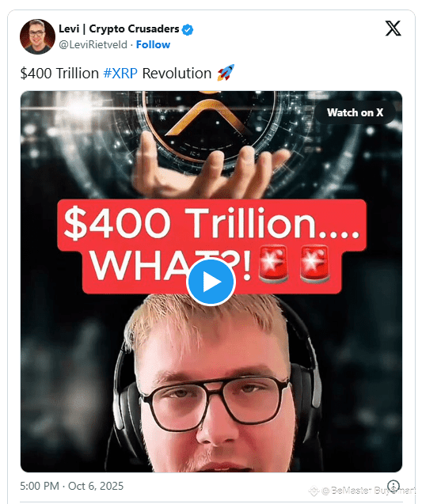This screenshot has width=422, height=504.
Task: Click the @LeviRietveld handle
Action: tap(93, 44)
